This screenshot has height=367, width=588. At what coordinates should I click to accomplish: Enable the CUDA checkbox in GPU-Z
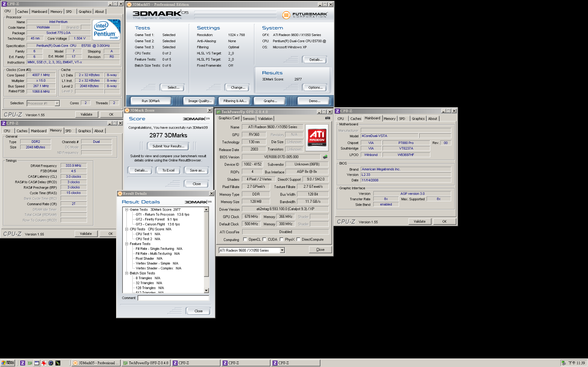264,240
